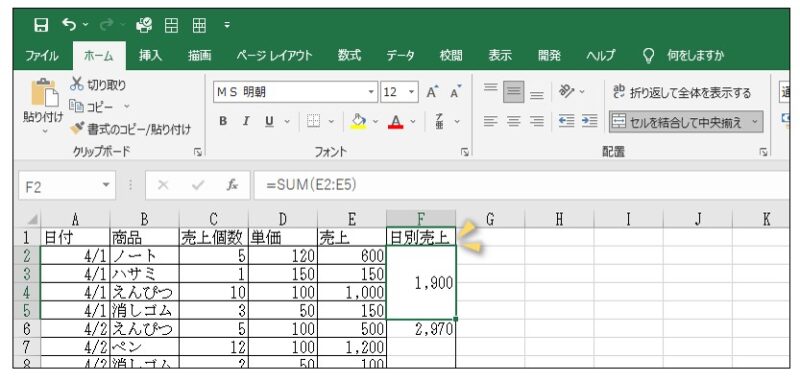Open Insert Function fx dialog
Image resolution: width=800 pixels, height=382 pixels.
pyautogui.click(x=232, y=186)
